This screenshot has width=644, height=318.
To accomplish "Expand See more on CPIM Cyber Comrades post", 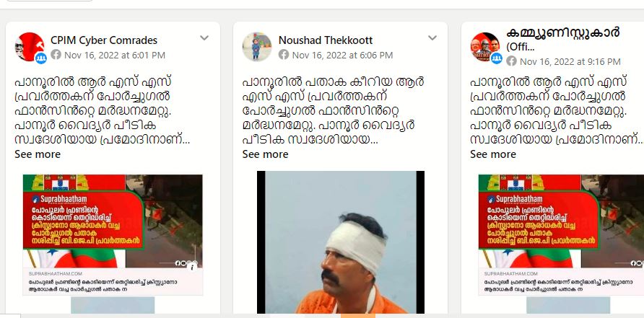I will [38, 154].
